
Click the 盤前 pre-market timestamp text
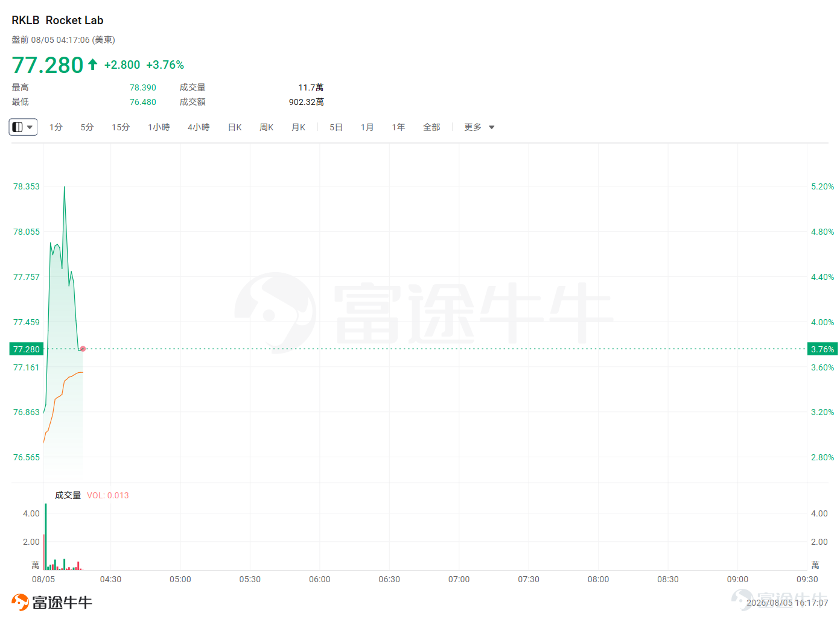click(x=63, y=40)
